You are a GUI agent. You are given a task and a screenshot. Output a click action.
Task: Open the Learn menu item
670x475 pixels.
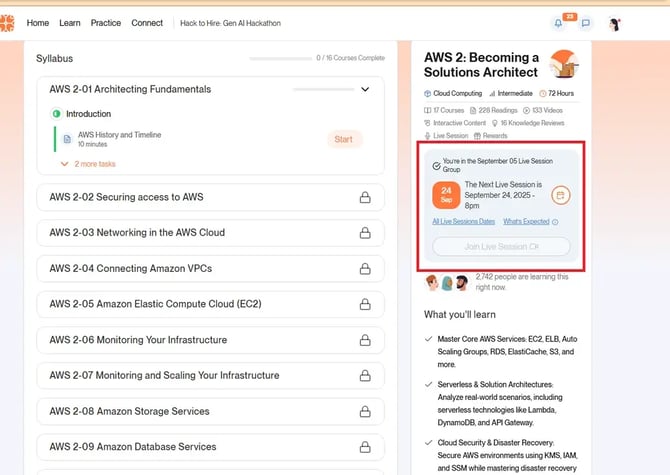coord(70,23)
